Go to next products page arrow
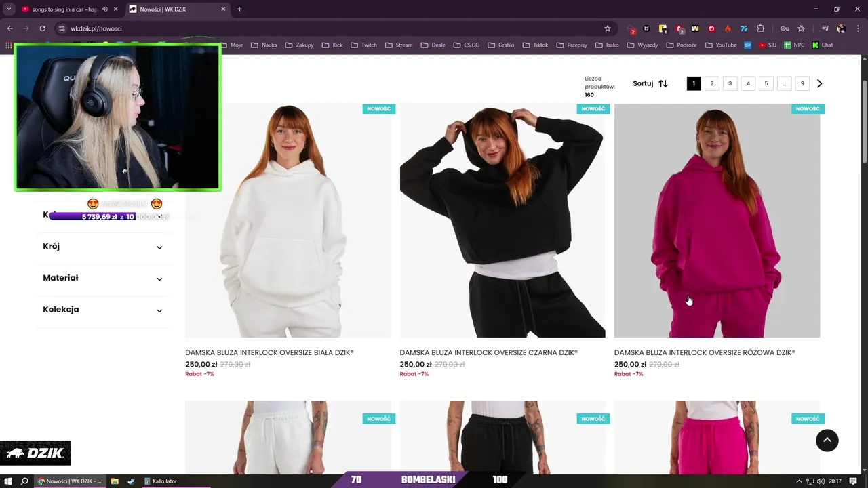Viewport: 868px width, 488px height. pos(819,83)
